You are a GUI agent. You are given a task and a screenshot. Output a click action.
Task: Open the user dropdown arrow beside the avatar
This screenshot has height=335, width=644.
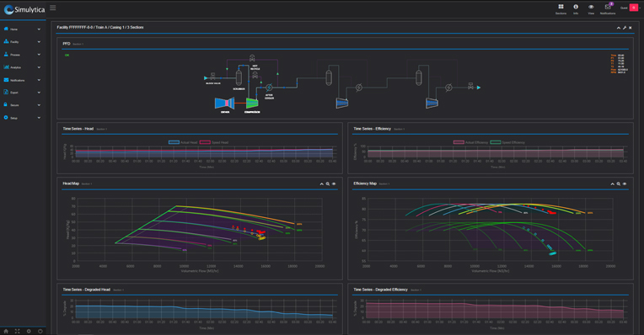640,8
